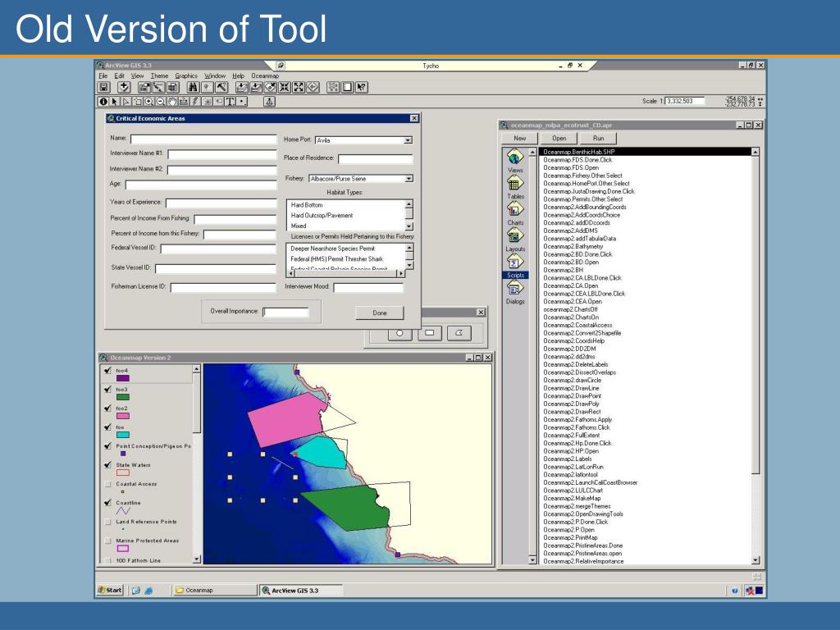840x630 pixels.
Task: Click Done in Critical Economic Areas
Action: 380,313
